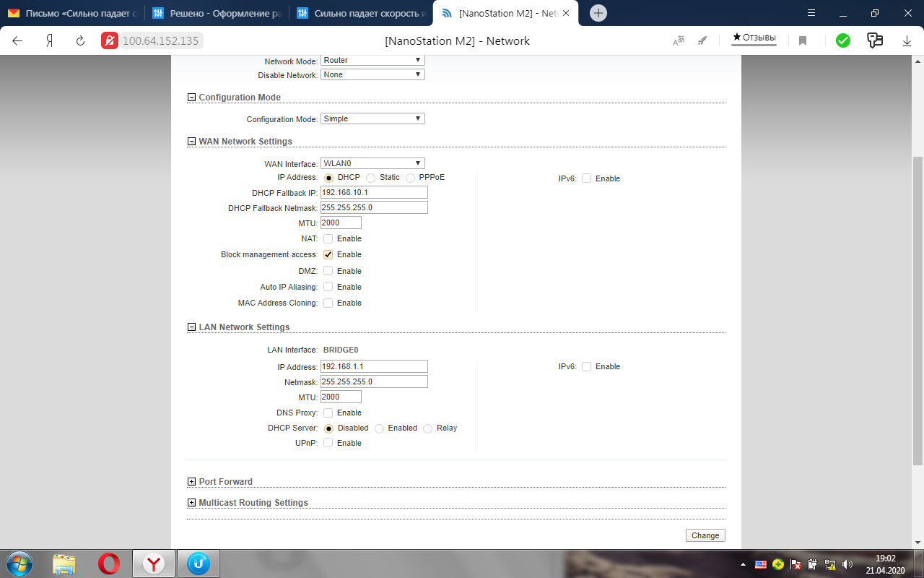Screen dimensions: 924x578
Task: Open the Yandex Browser hamburger menu
Action: click(811, 13)
